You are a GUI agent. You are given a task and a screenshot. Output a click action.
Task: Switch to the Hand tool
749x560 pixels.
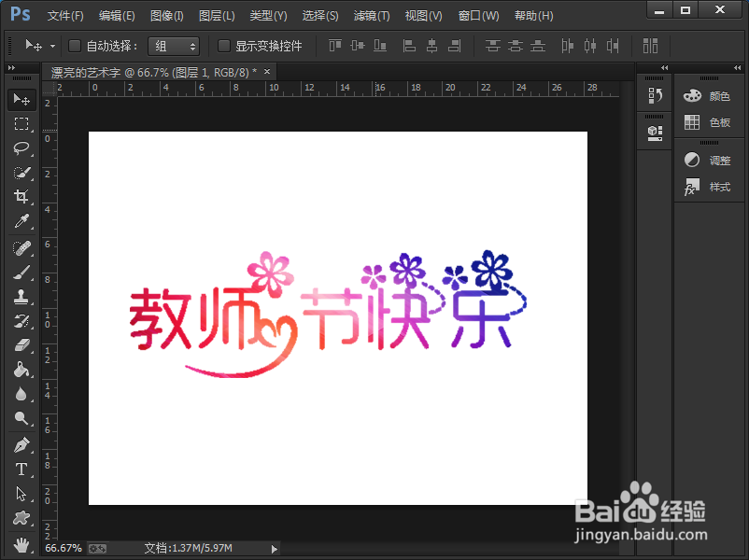pos(21,542)
